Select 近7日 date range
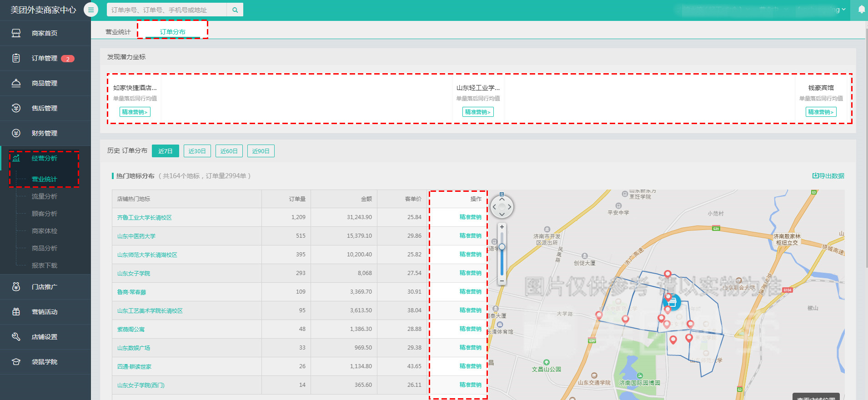868x400 pixels. click(x=166, y=151)
